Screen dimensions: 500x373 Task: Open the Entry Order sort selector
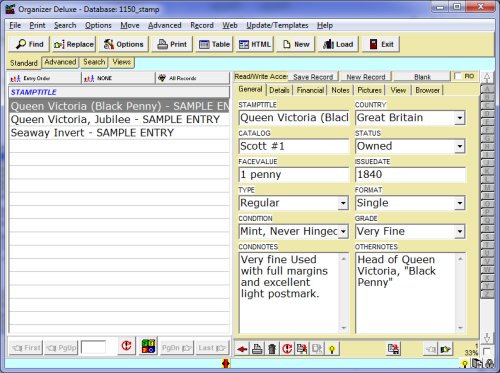pos(44,78)
